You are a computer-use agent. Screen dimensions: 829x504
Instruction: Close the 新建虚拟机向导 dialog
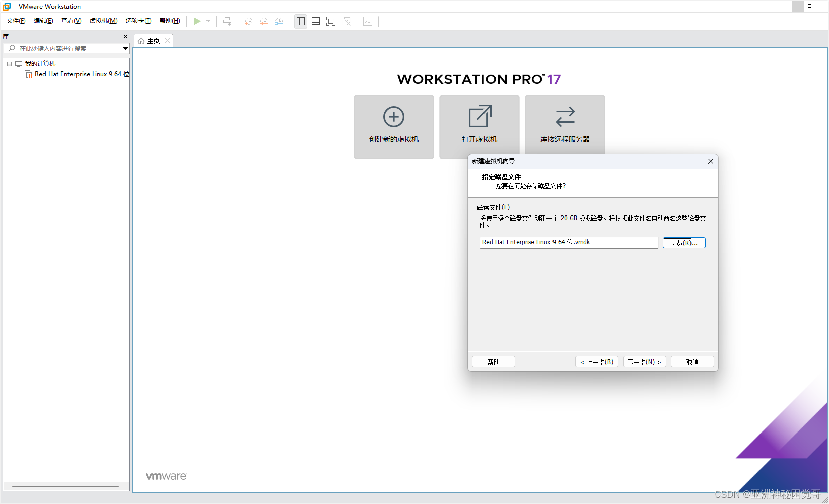click(x=711, y=161)
